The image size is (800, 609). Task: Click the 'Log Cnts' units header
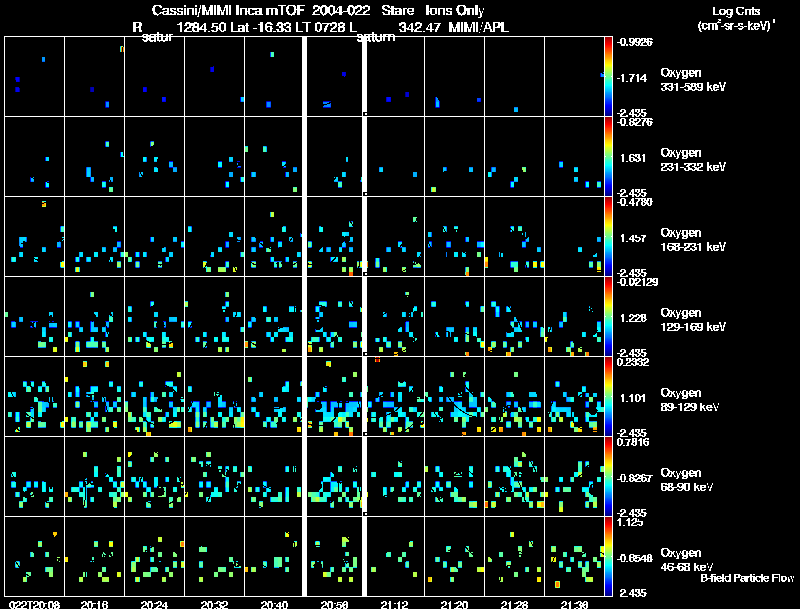(736, 11)
